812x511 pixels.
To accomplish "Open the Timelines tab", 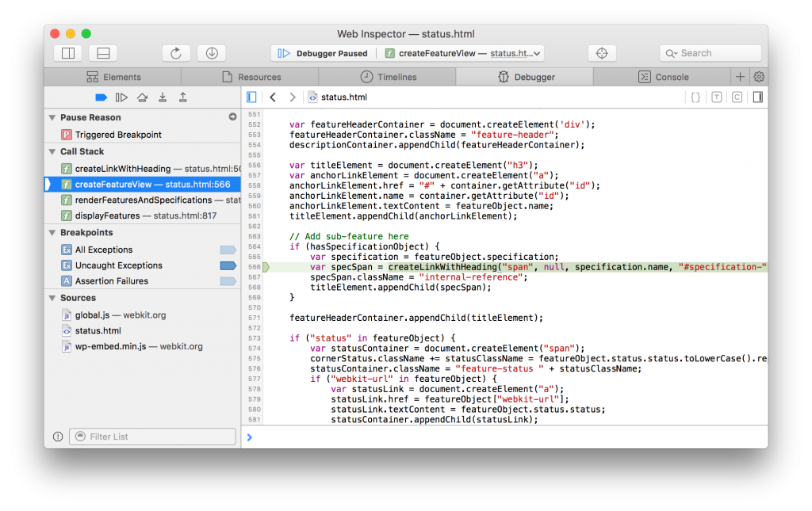I will pos(392,77).
